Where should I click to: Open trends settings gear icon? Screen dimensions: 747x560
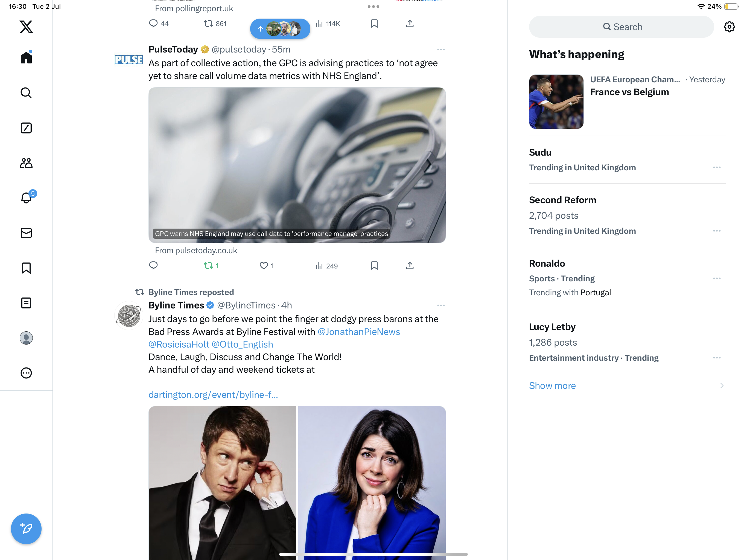tap(729, 27)
